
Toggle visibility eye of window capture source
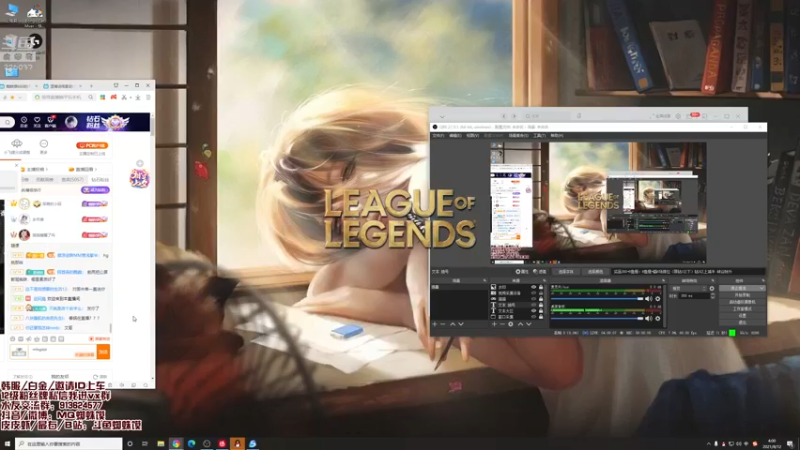tap(534, 317)
